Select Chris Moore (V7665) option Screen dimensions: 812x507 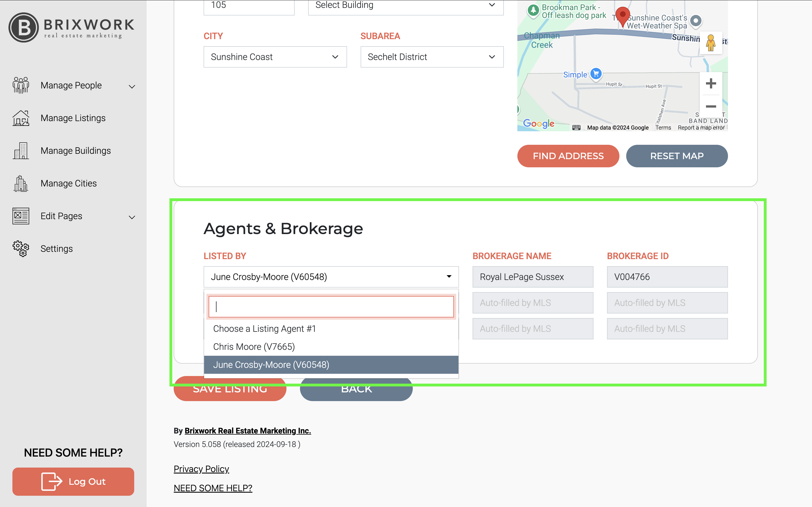(254, 347)
